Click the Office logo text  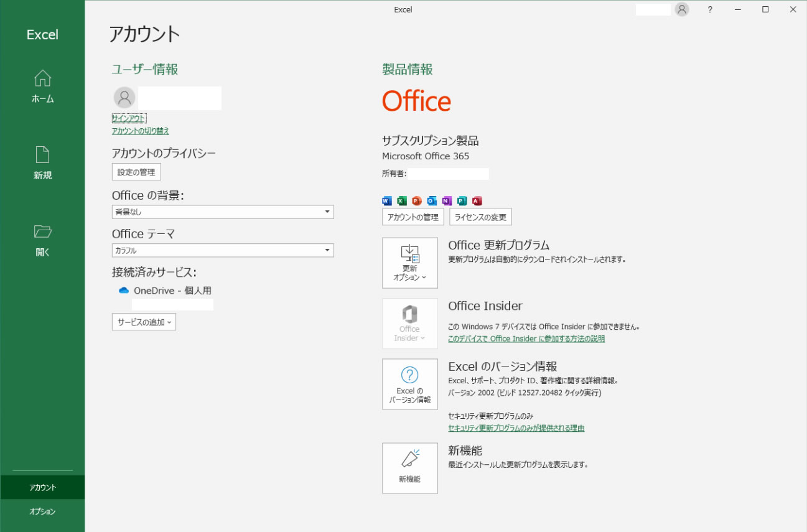click(416, 101)
